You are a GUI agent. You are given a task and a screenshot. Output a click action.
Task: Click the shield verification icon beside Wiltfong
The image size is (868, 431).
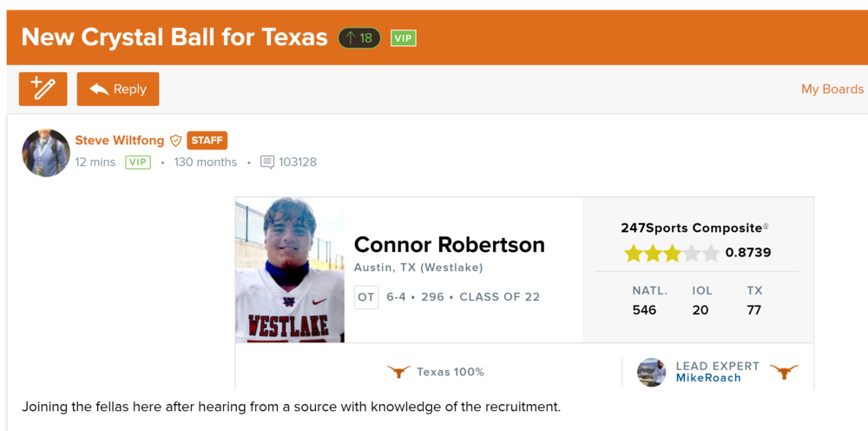pos(175,140)
